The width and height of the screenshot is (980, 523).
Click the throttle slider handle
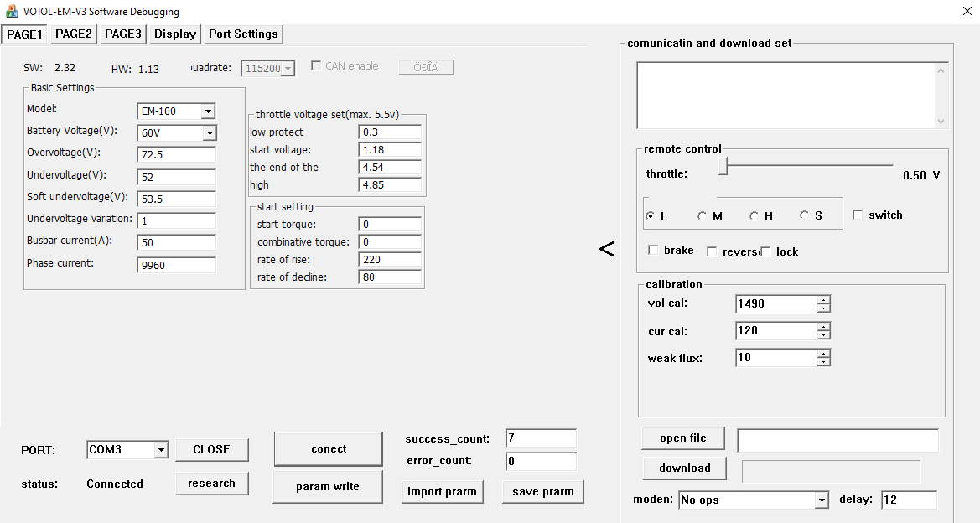pos(723,167)
